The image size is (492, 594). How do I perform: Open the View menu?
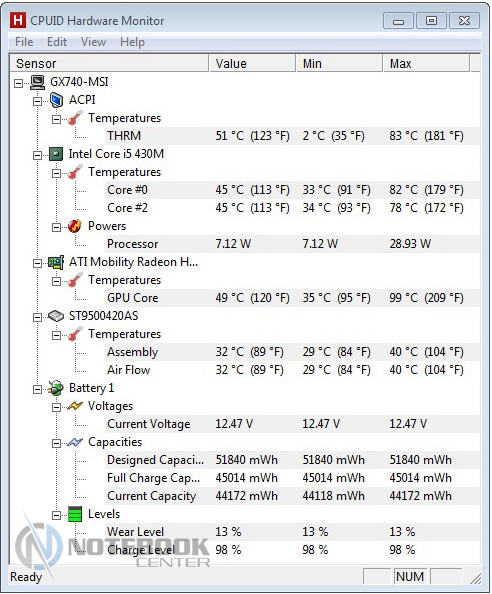[x=93, y=42]
